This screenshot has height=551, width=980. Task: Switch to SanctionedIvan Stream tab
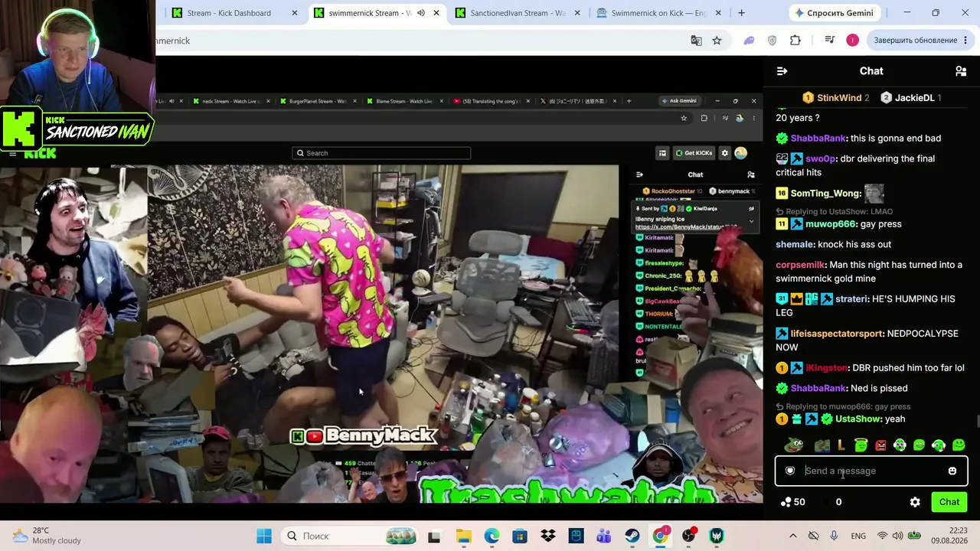(518, 13)
